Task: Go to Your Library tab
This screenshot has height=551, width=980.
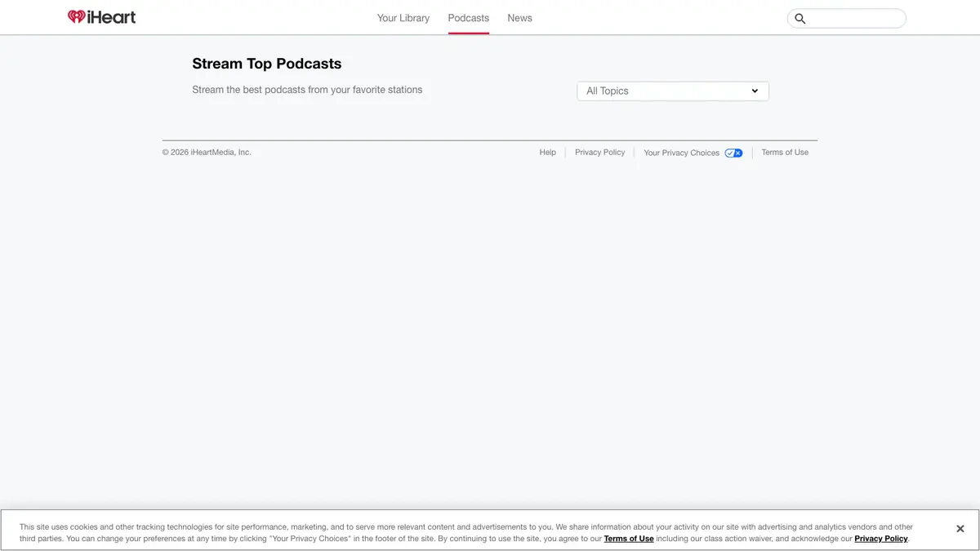Action: pyautogui.click(x=403, y=18)
